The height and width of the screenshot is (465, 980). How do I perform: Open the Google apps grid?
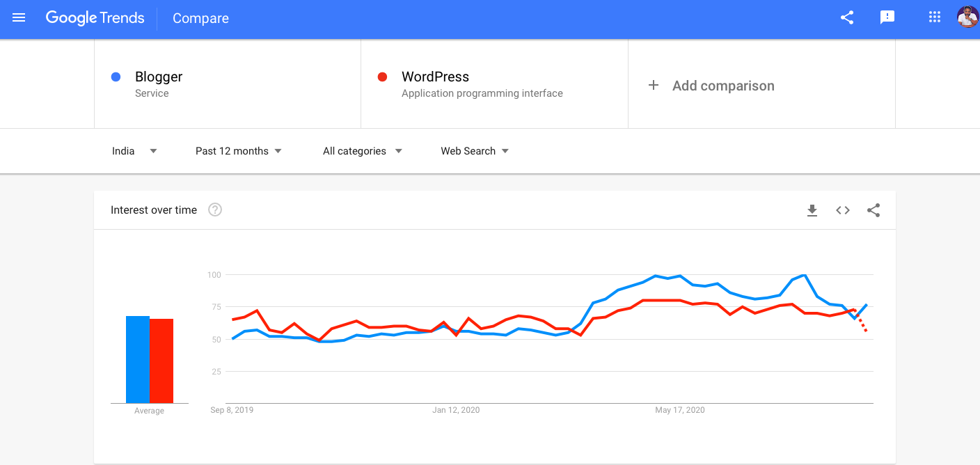click(x=934, y=17)
